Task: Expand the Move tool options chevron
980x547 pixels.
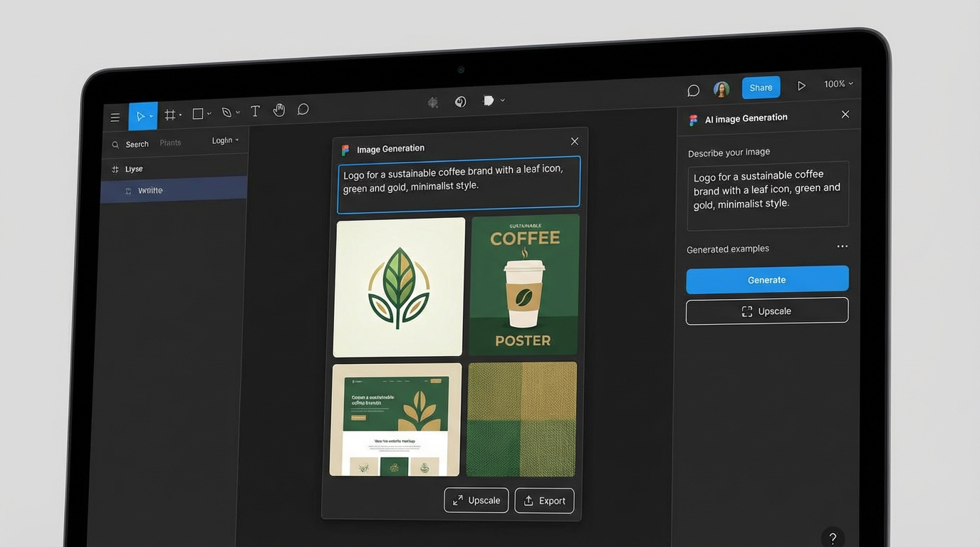Action: 150,115
